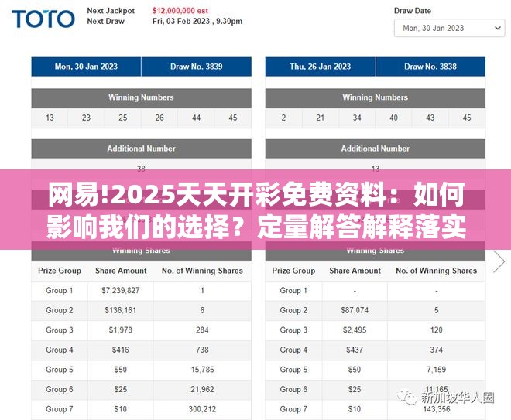Click '284' winning shares cell

[x=202, y=330]
